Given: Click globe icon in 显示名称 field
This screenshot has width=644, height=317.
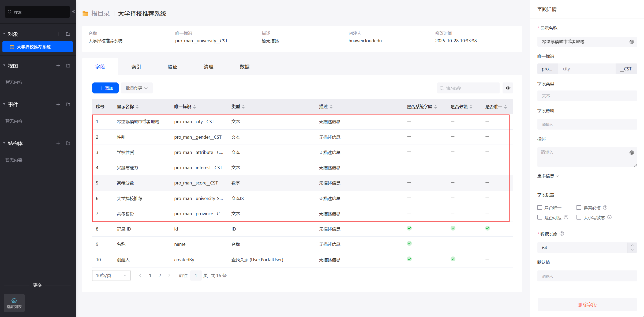Looking at the screenshot, I should [x=631, y=42].
